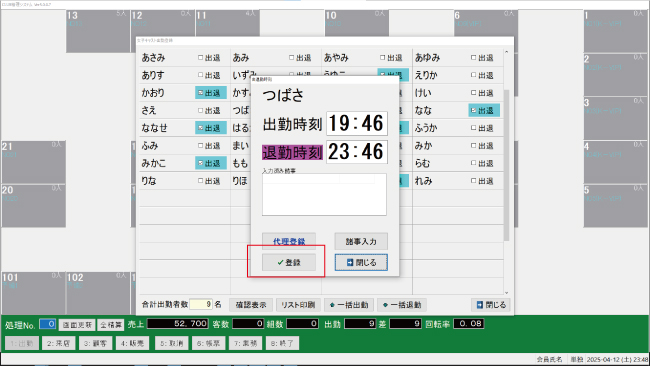Select table tile 2 in the main window

(616, 75)
